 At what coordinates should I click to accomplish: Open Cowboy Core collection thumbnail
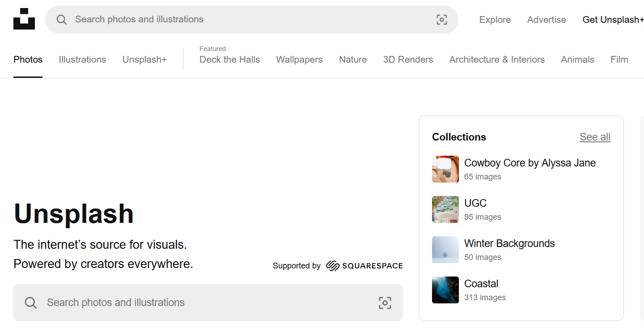(x=445, y=169)
